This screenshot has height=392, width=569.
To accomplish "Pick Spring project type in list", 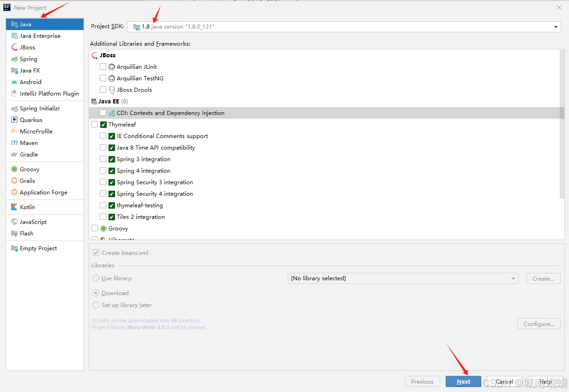I will click(x=45, y=59).
